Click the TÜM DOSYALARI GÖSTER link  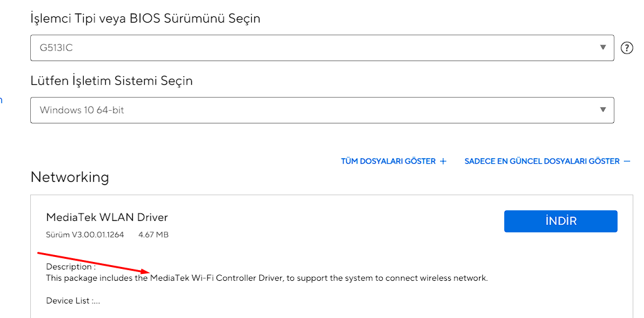click(x=388, y=161)
